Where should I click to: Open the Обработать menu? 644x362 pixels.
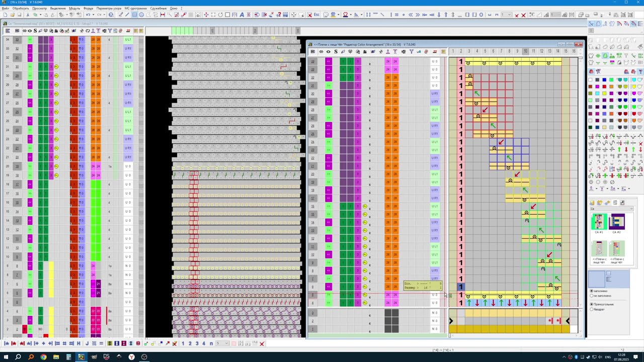click(x=21, y=9)
